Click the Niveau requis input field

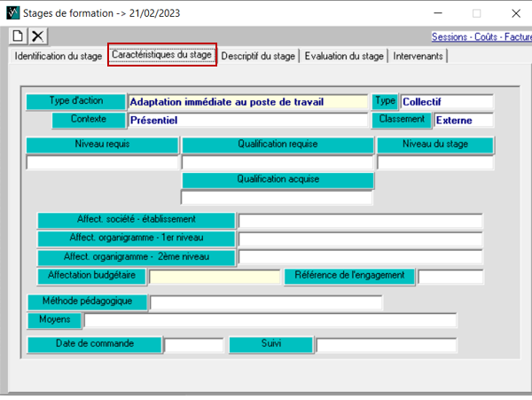point(103,162)
